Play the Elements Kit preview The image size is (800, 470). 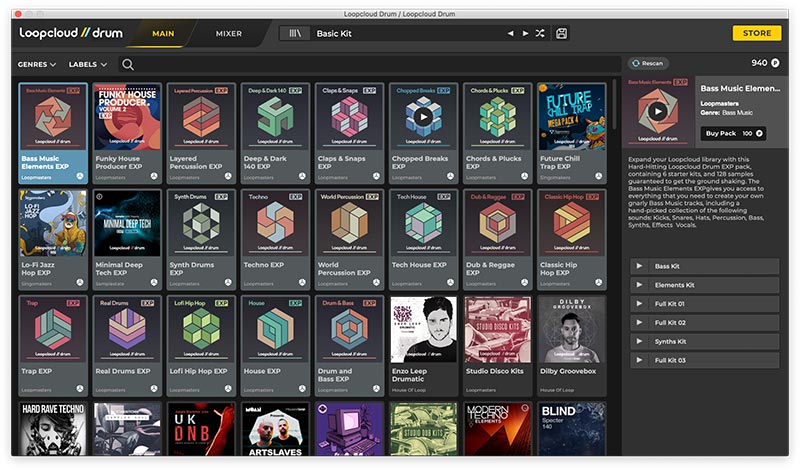click(x=639, y=285)
